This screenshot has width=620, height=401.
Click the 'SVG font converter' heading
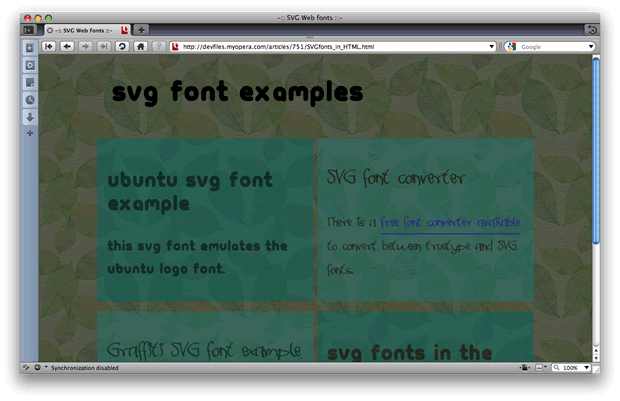[x=396, y=178]
